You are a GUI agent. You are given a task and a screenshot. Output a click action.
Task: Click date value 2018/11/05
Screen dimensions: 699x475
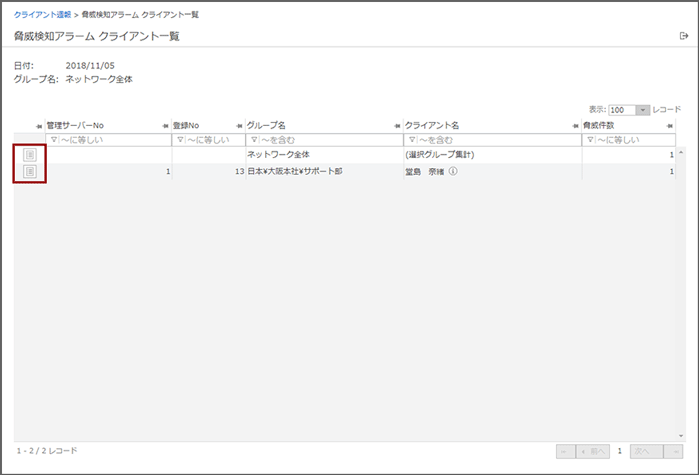pos(90,66)
